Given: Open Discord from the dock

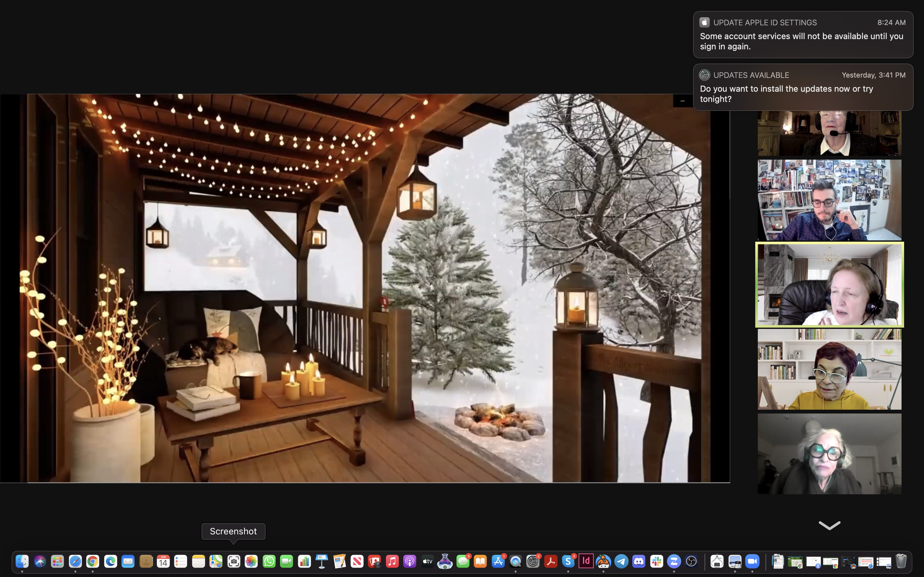Looking at the screenshot, I should (x=639, y=561).
